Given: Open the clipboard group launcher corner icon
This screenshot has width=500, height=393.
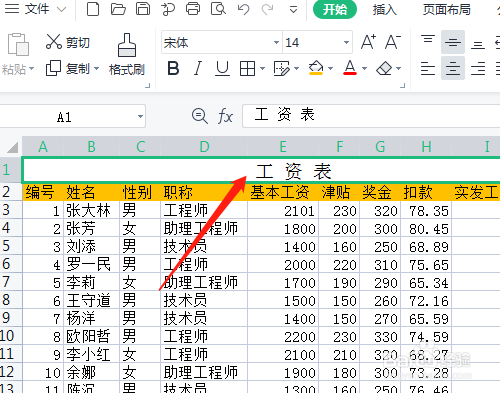Looking at the screenshot, I should coord(148,86).
